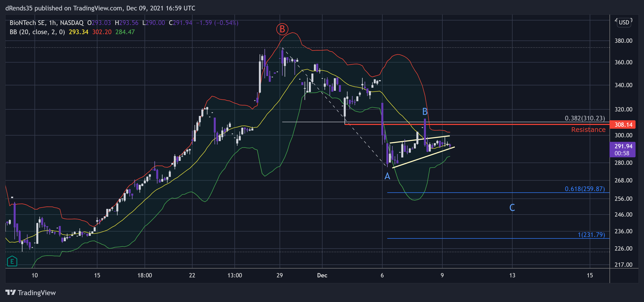Click the 256.00 price axis label
This screenshot has height=302, width=644.
click(x=623, y=199)
